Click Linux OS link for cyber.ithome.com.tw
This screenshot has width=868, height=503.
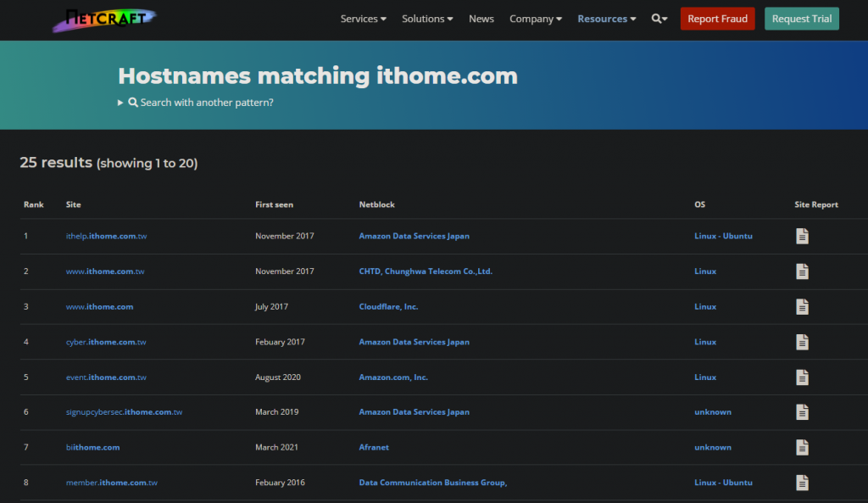tap(705, 343)
